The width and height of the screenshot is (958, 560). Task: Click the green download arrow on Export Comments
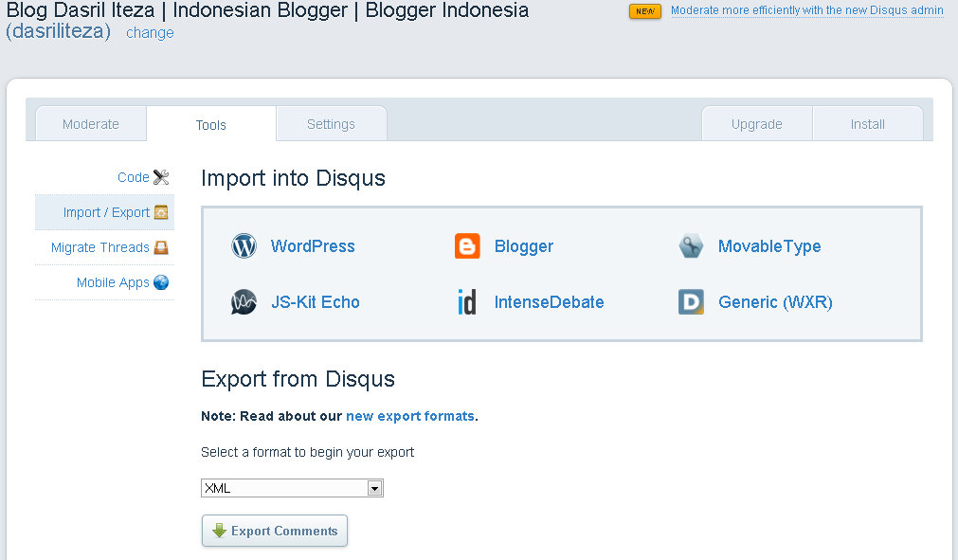pyautogui.click(x=218, y=531)
